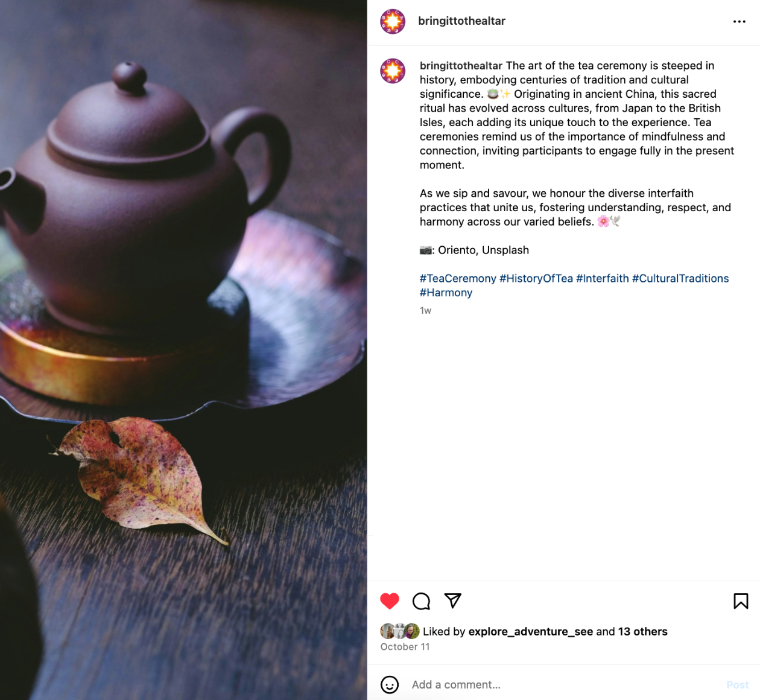This screenshot has width=760, height=700.
Task: Show the 13 others who liked
Action: coord(643,632)
